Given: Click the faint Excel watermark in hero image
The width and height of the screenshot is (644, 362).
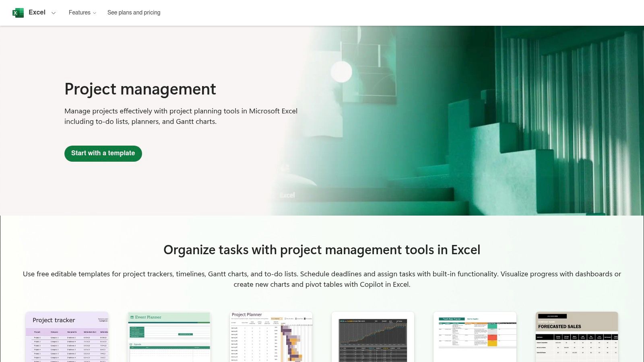Looking at the screenshot, I should point(287,195).
